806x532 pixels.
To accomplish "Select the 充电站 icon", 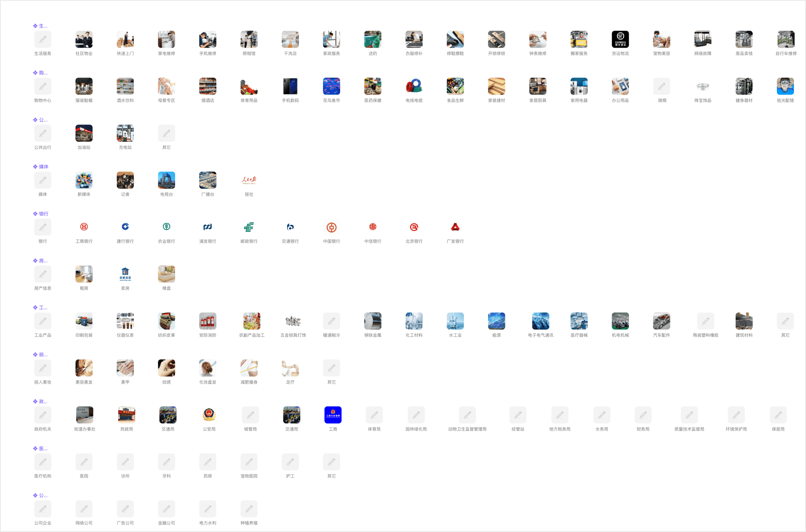I will point(125,133).
